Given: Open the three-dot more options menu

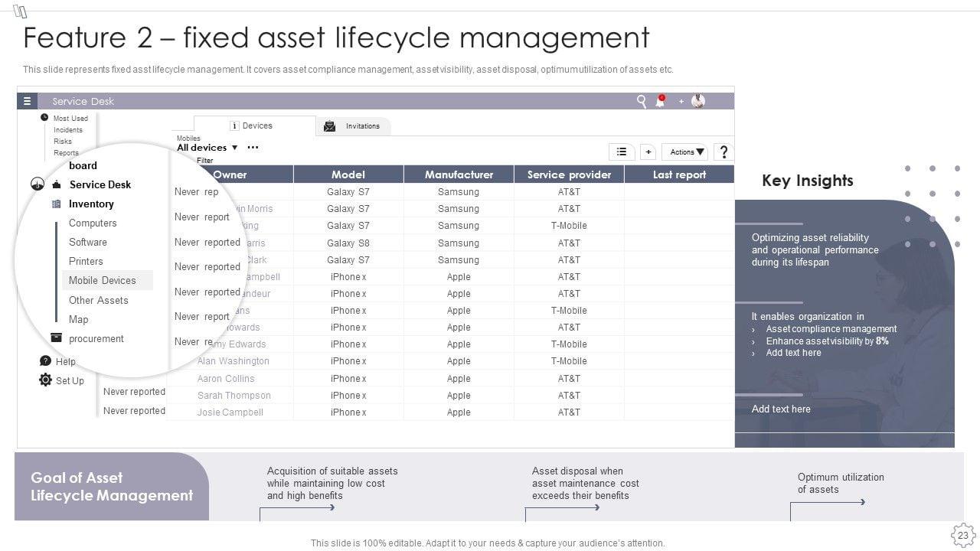Looking at the screenshot, I should (253, 148).
